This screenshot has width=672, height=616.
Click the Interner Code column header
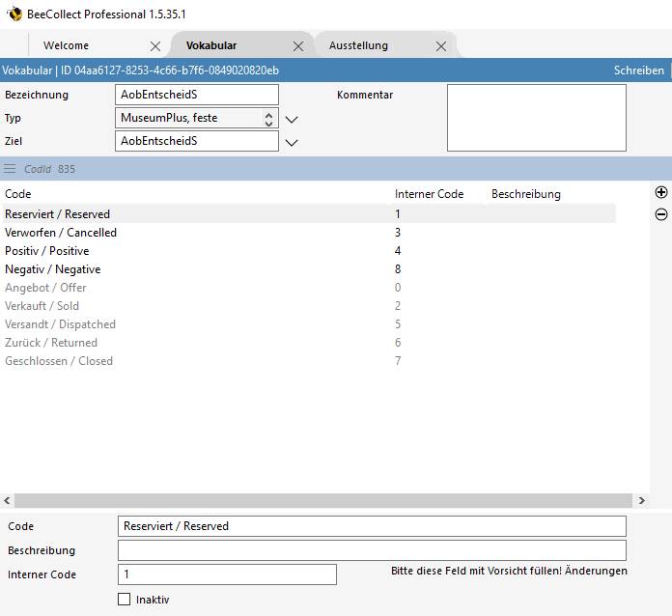point(429,194)
